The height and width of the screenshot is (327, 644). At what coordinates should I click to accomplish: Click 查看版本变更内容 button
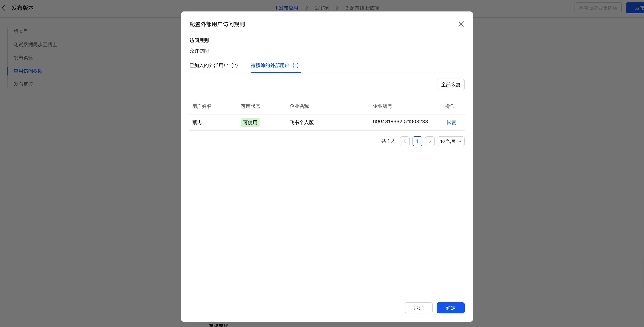pos(598,8)
